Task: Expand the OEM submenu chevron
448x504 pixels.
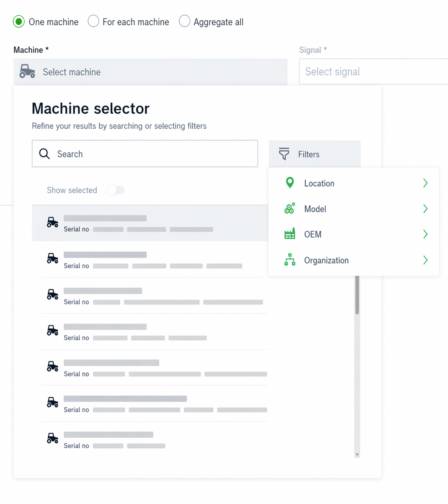Action: coord(425,234)
